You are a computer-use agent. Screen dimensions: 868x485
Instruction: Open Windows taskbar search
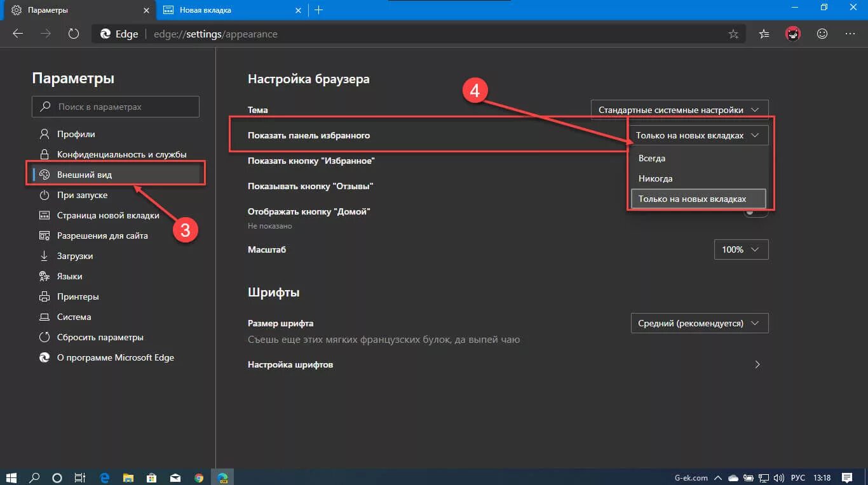(x=35, y=477)
